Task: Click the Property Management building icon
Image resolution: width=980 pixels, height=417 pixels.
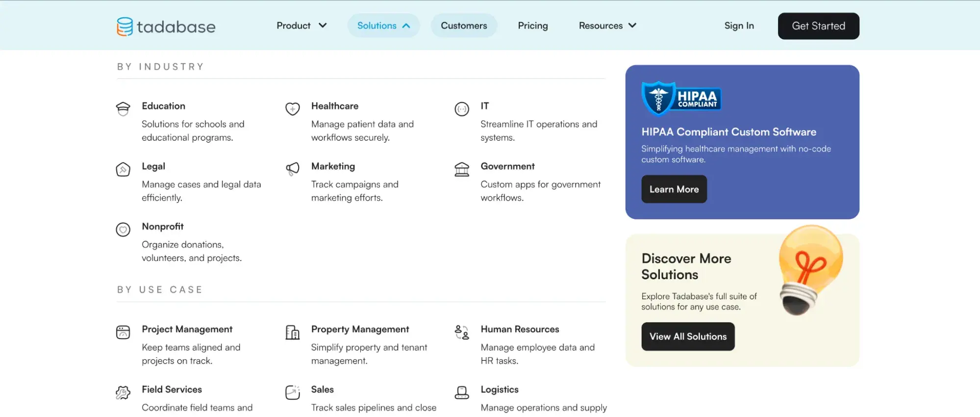Action: tap(293, 332)
